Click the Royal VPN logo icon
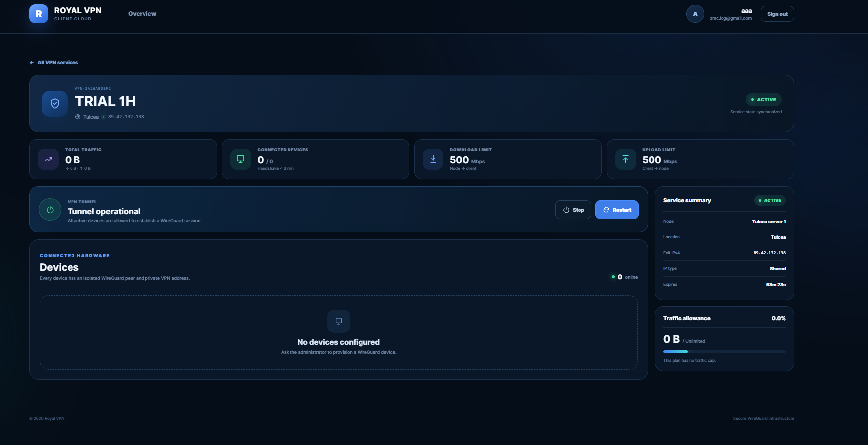868x445 pixels. click(39, 14)
